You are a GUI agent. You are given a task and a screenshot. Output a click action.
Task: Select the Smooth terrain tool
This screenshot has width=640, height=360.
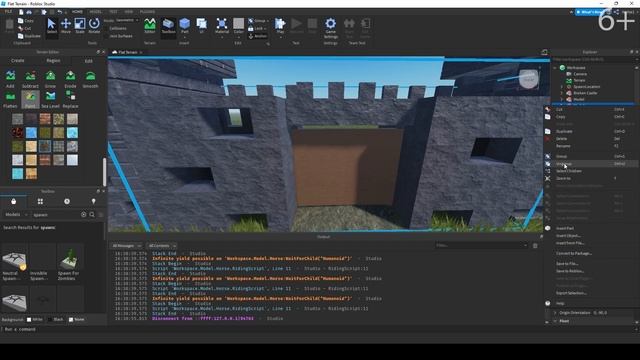90,79
